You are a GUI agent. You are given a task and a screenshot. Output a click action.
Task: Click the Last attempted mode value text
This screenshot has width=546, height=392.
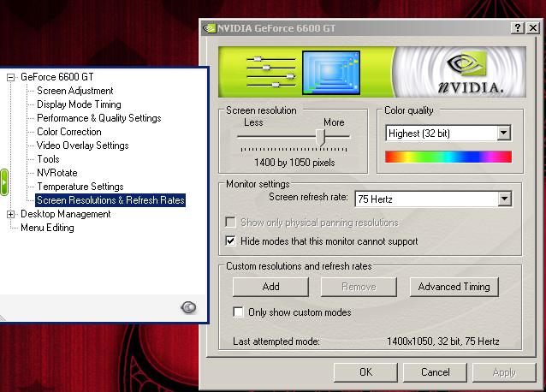coord(443,342)
